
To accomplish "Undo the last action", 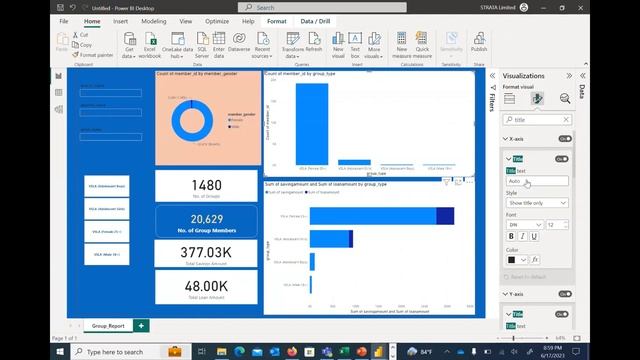I will tap(73, 7).
